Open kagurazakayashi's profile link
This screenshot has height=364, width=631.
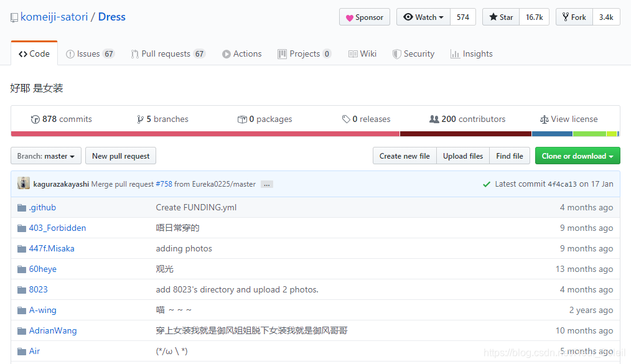[61, 184]
